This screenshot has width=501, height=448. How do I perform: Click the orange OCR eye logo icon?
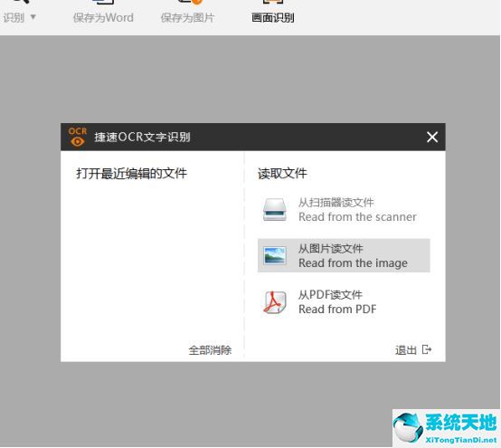click(78, 138)
